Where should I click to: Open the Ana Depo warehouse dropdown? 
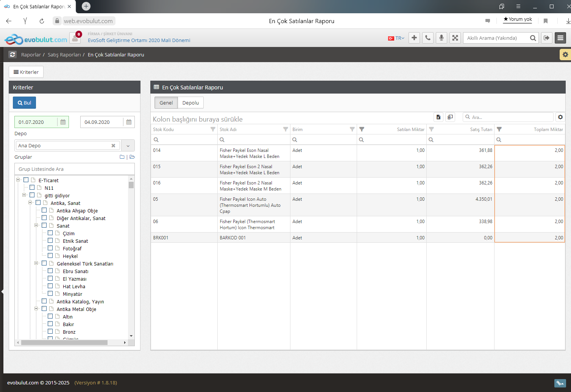(x=128, y=146)
